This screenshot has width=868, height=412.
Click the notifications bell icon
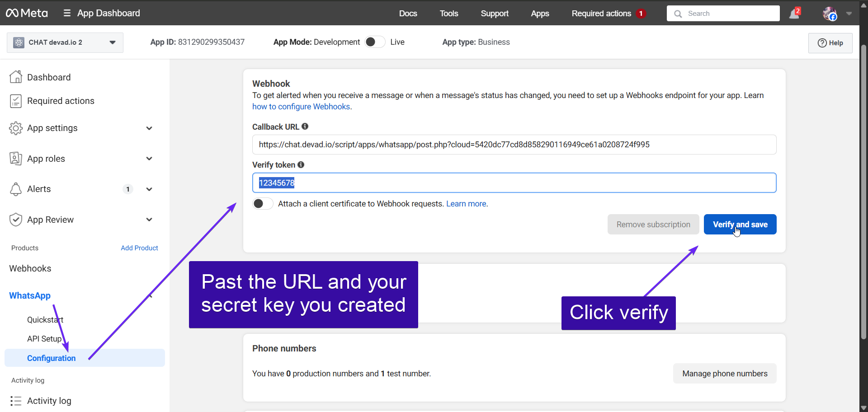(794, 14)
